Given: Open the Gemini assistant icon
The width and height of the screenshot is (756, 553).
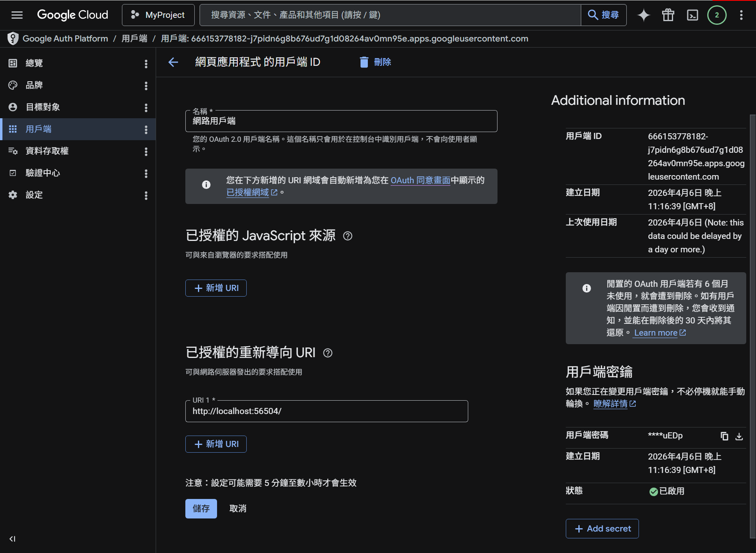Looking at the screenshot, I should 643,15.
